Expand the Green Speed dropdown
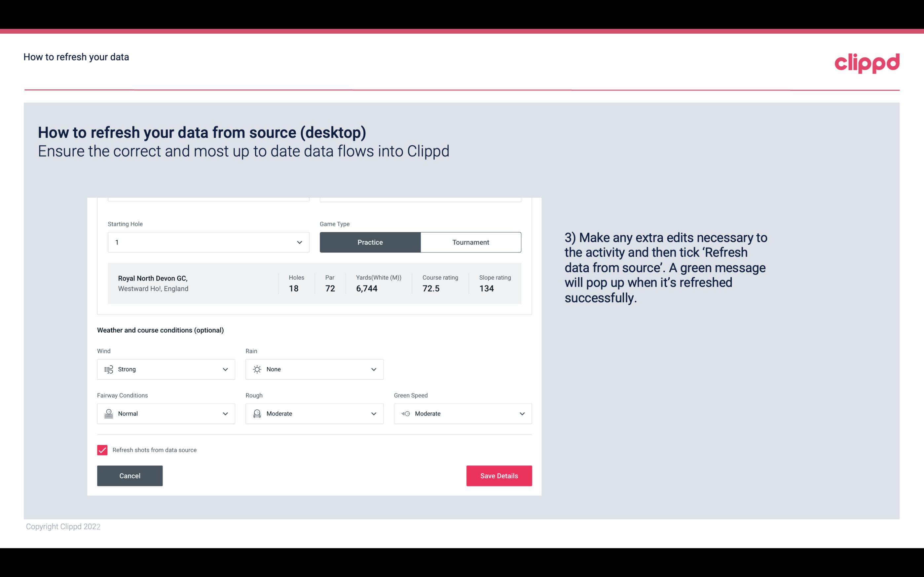The height and width of the screenshot is (577, 924). (522, 414)
